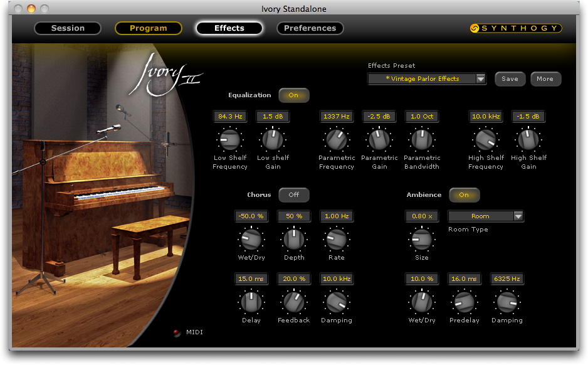588x365 pixels.
Task: Click the Synthogy logo
Action: click(x=516, y=28)
